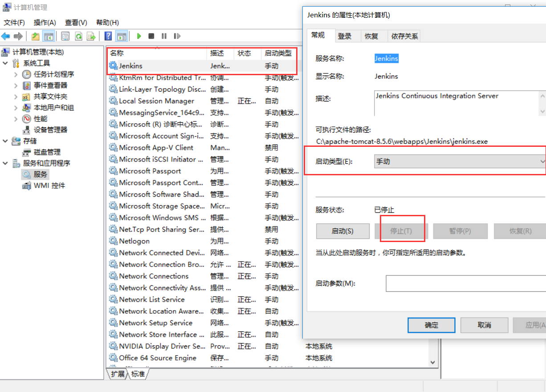Image resolution: width=546 pixels, height=392 pixels.
Task: Select the Net.Tcp Port Sharing service row
Action: pos(204,230)
